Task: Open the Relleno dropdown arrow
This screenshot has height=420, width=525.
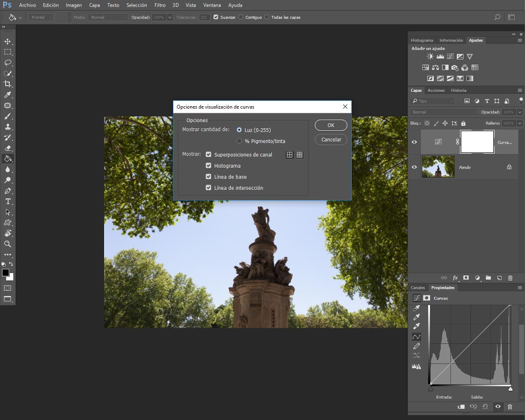Action: pyautogui.click(x=520, y=123)
